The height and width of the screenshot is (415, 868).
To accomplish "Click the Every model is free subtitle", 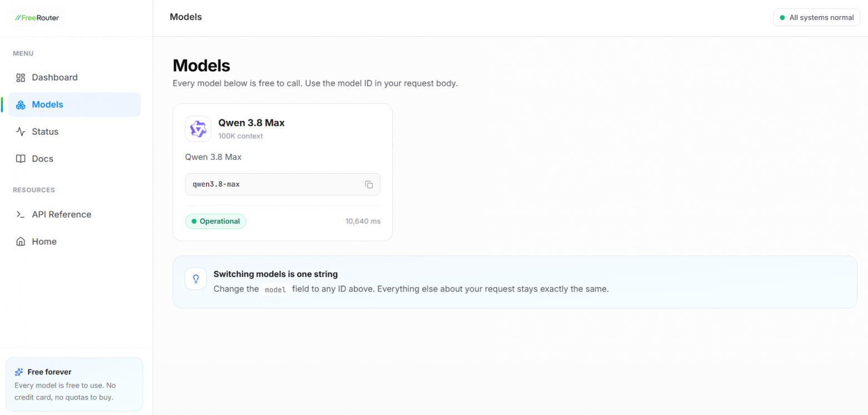I will 315,84.
